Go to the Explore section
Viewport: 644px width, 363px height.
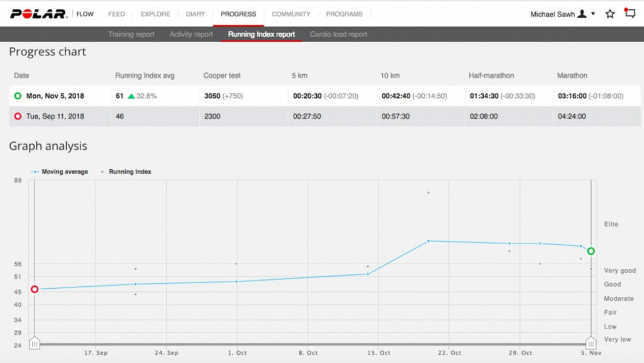155,14
